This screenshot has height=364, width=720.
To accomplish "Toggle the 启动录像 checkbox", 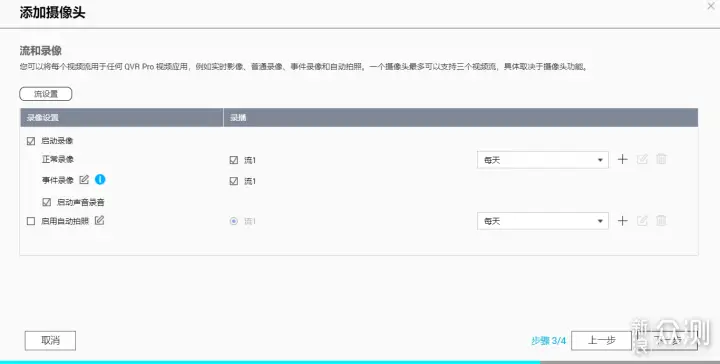I will point(31,141).
